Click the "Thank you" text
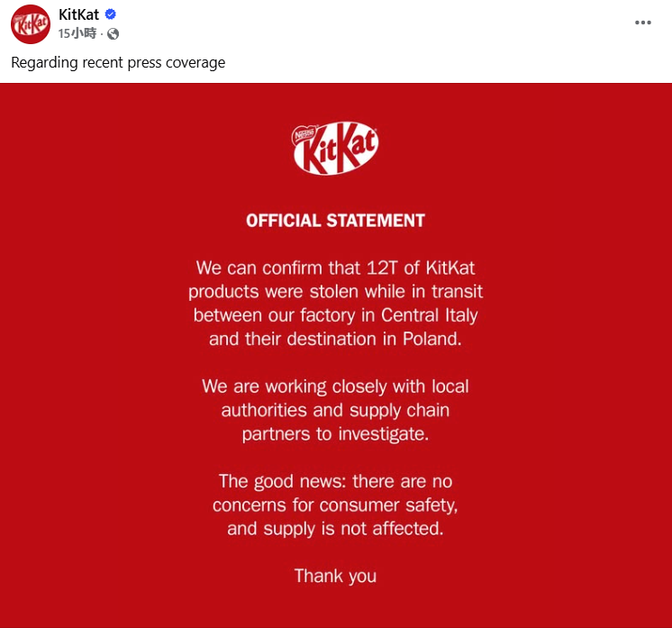The height and width of the screenshot is (628, 672). [335, 576]
